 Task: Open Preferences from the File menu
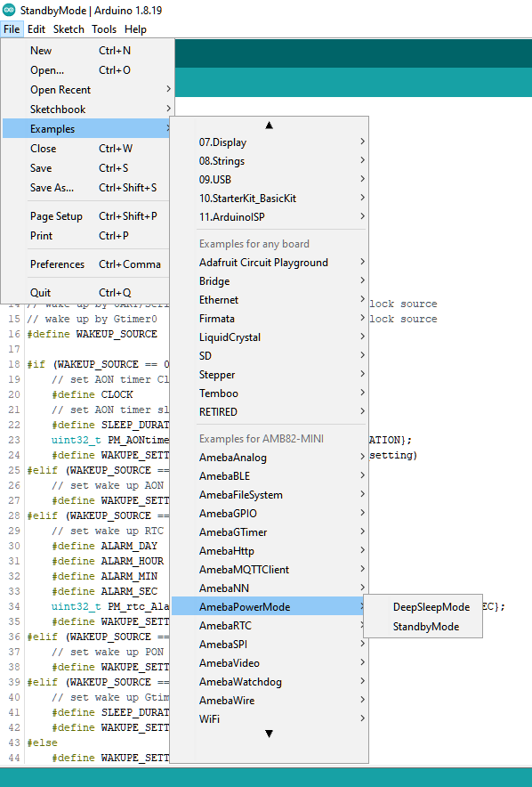88,264
